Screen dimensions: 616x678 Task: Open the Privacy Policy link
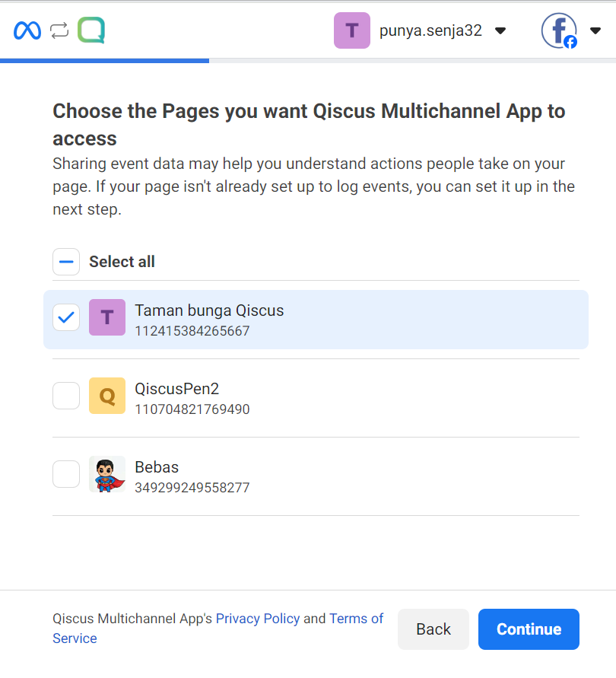click(258, 619)
